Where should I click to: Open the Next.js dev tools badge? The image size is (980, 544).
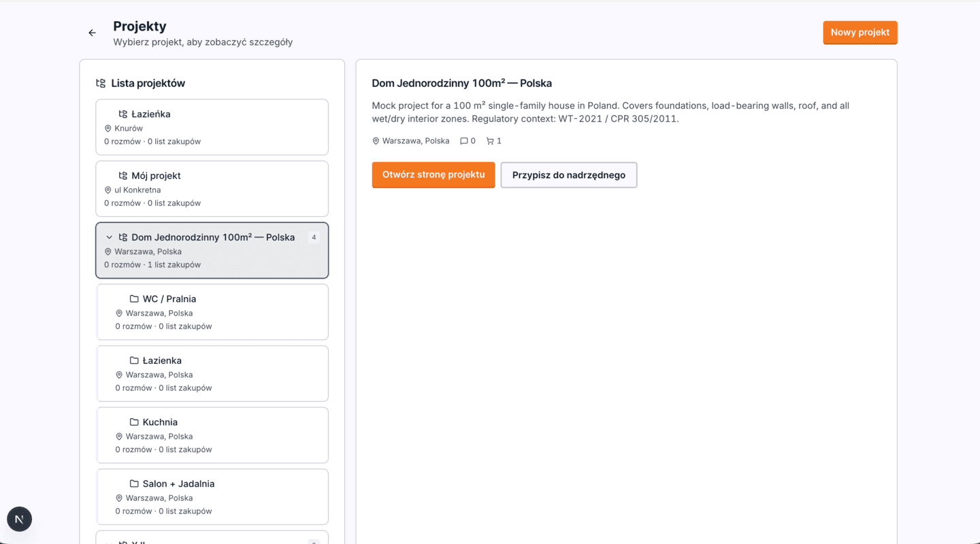(x=19, y=520)
